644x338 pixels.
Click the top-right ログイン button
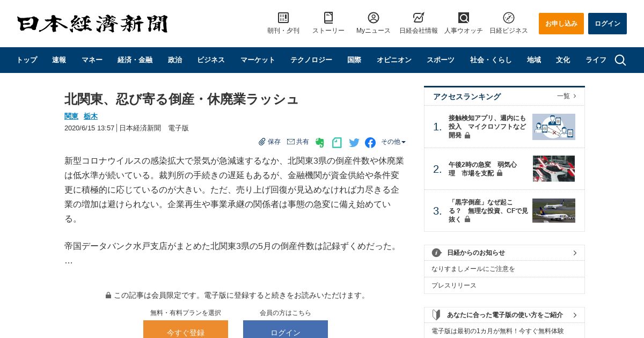click(608, 24)
